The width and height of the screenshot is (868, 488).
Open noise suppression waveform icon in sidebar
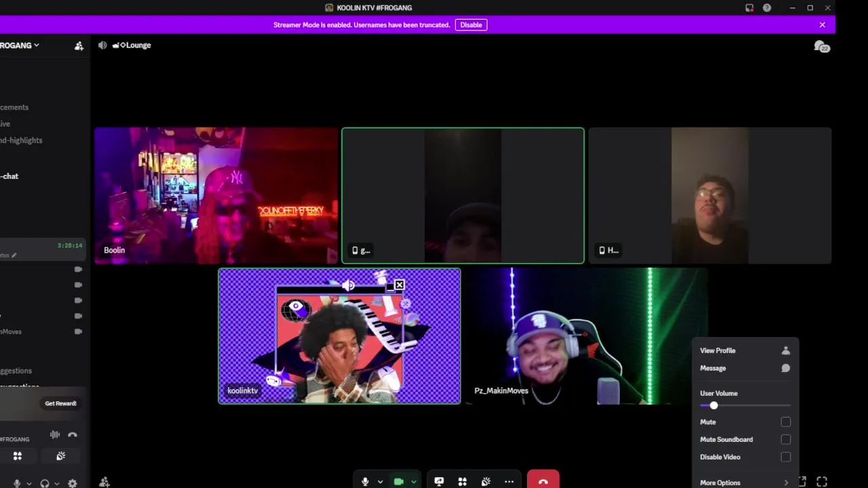55,434
